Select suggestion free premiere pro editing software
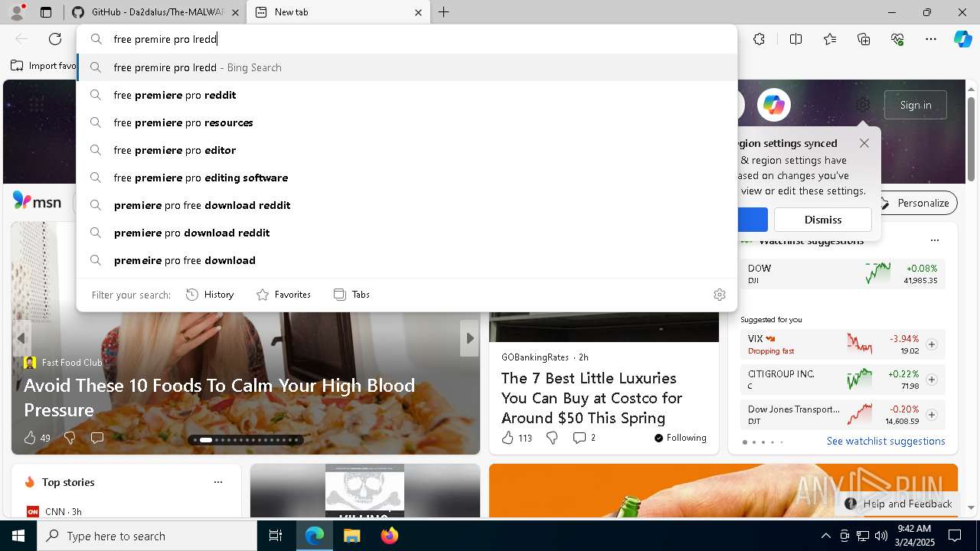The width and height of the screenshot is (980, 551). (407, 178)
